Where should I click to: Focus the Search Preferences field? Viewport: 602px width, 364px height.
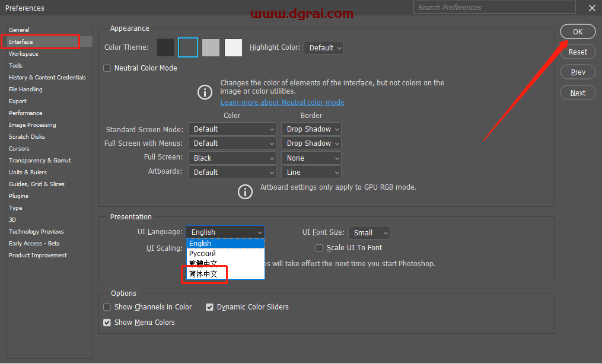pos(495,7)
